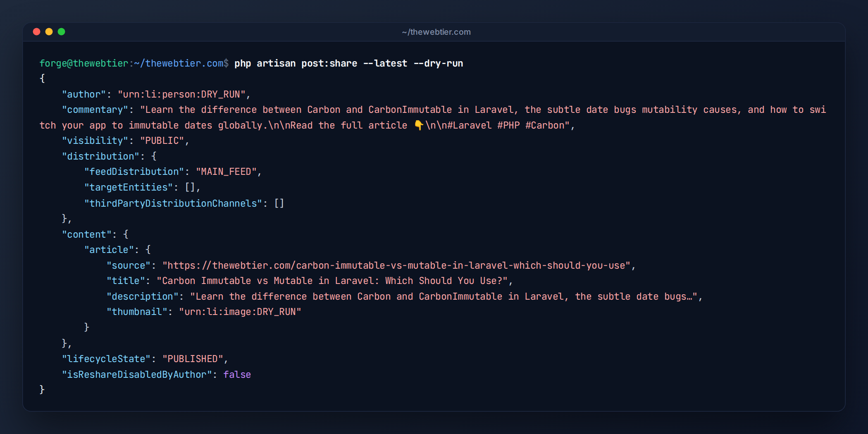Click the purple false value
The image size is (868, 434).
tap(237, 374)
